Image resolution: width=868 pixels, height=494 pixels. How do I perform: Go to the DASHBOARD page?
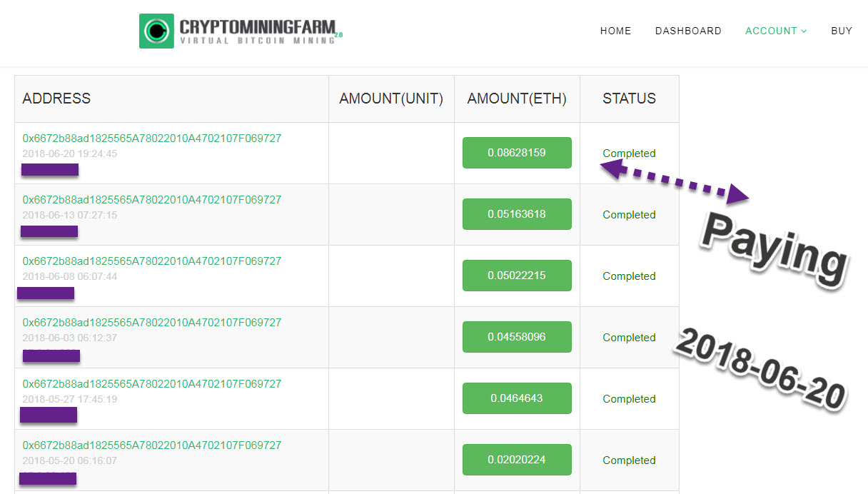tap(688, 31)
